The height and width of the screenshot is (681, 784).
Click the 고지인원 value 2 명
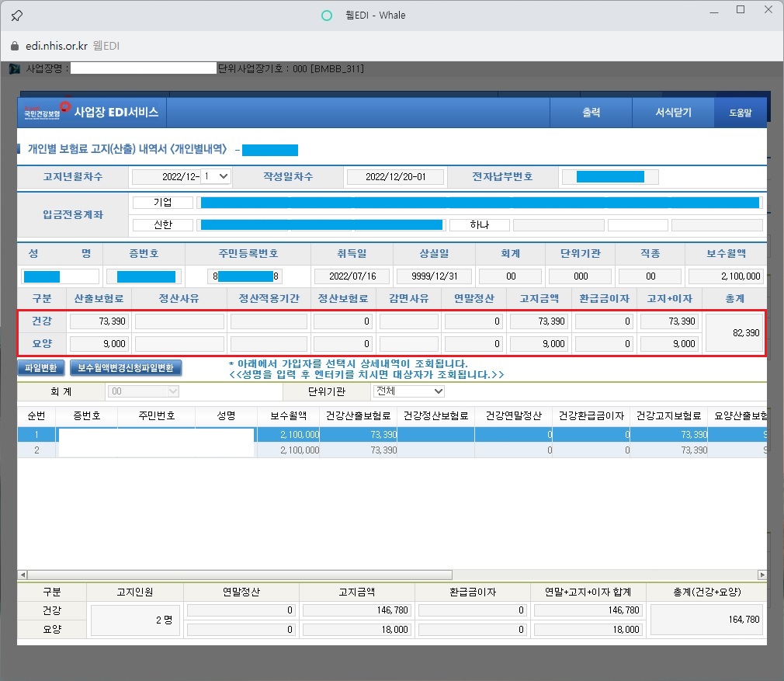click(x=135, y=620)
